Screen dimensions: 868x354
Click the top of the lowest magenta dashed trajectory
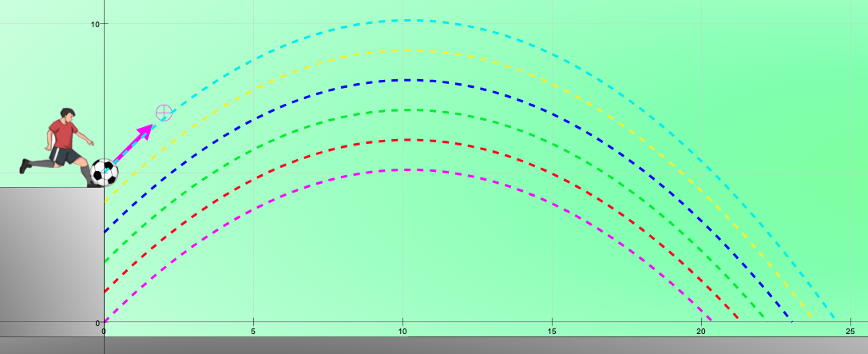(x=404, y=169)
